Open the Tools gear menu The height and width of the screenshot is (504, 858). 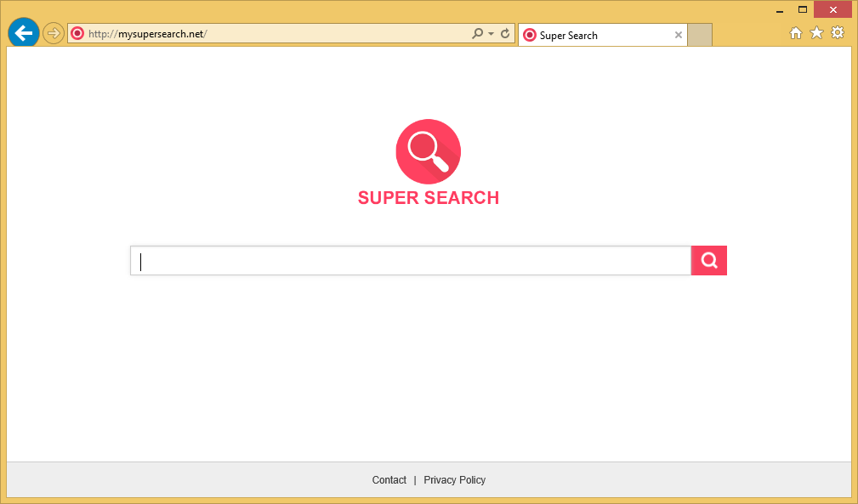pos(838,33)
